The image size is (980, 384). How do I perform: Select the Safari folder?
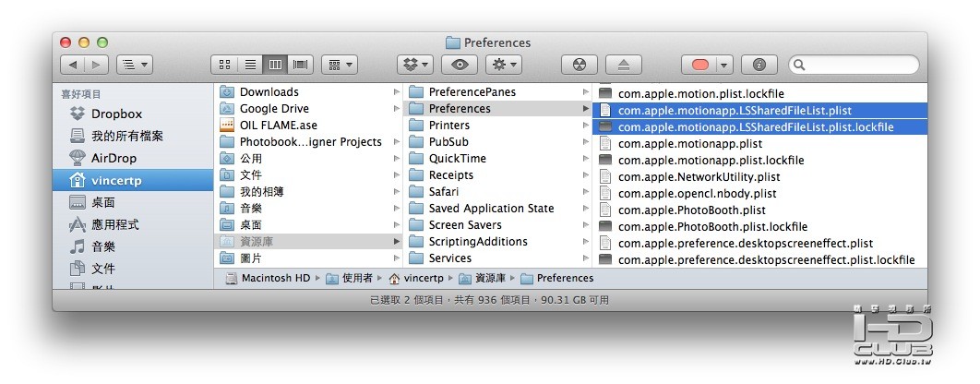498,191
